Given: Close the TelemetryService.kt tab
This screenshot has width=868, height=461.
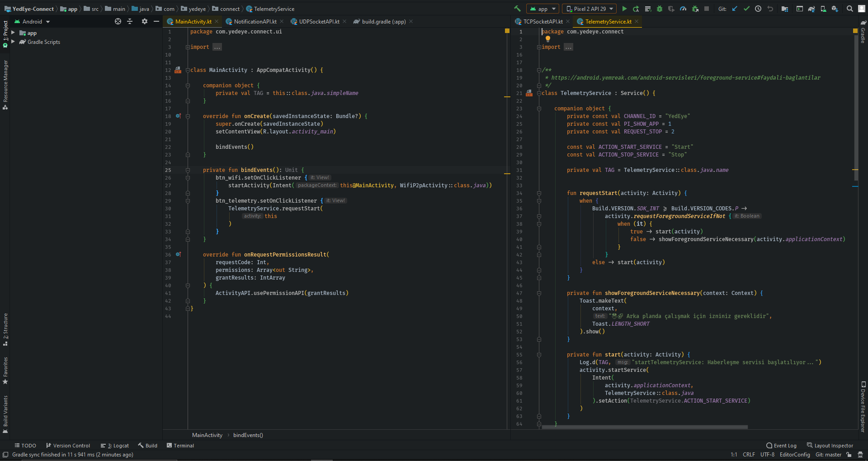Looking at the screenshot, I should point(637,21).
